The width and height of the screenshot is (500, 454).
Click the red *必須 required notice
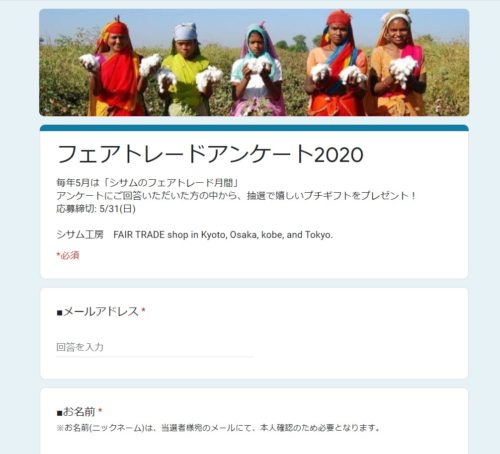click(x=68, y=256)
